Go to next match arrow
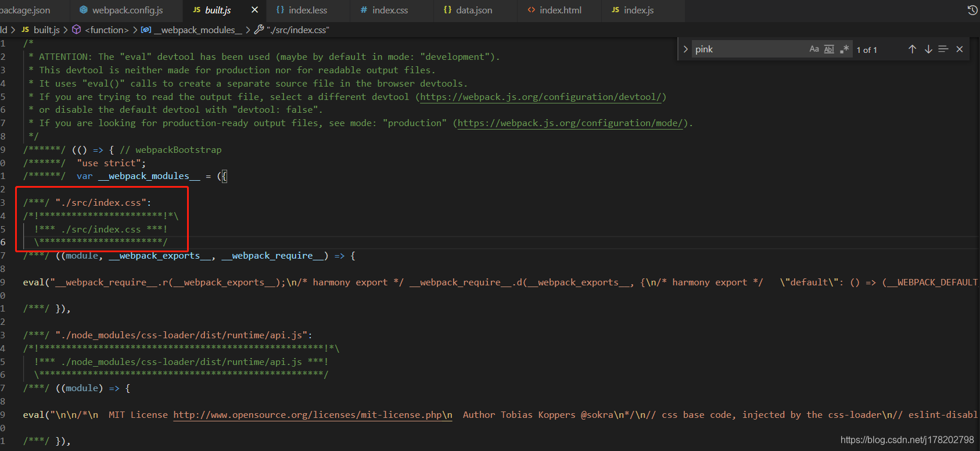Screen dimensions: 980x451 (x=928, y=49)
